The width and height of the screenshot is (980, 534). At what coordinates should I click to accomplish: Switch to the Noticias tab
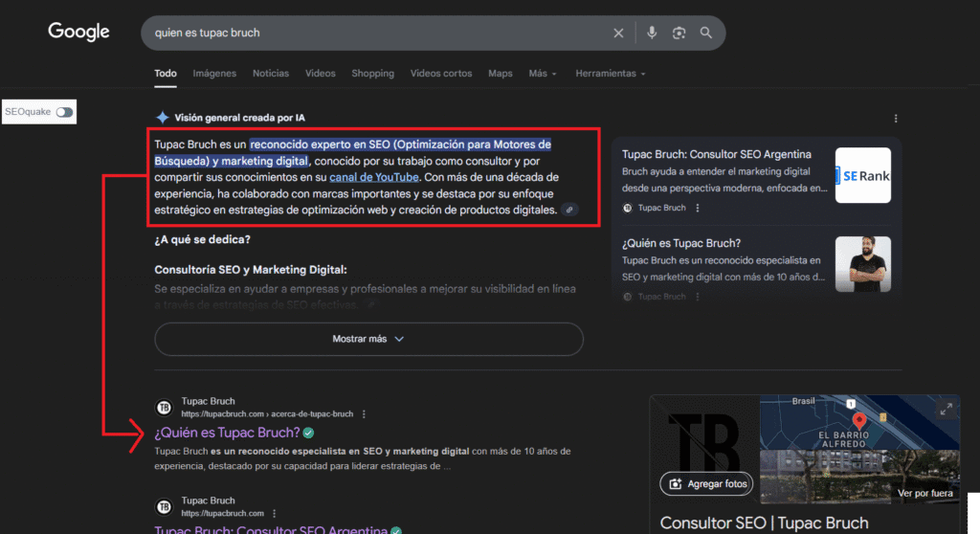pyautogui.click(x=271, y=74)
